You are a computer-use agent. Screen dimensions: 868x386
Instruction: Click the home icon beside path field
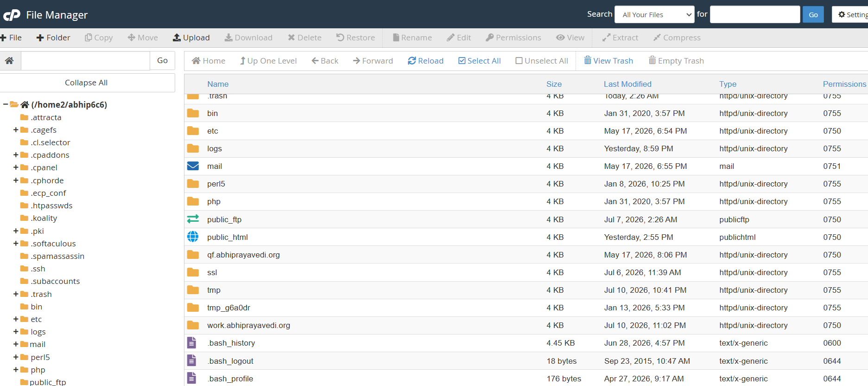(x=10, y=61)
